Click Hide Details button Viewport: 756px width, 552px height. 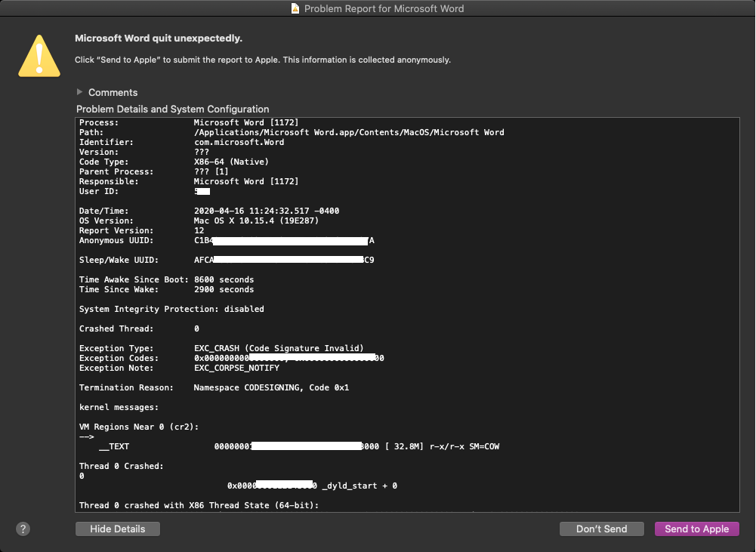click(118, 529)
